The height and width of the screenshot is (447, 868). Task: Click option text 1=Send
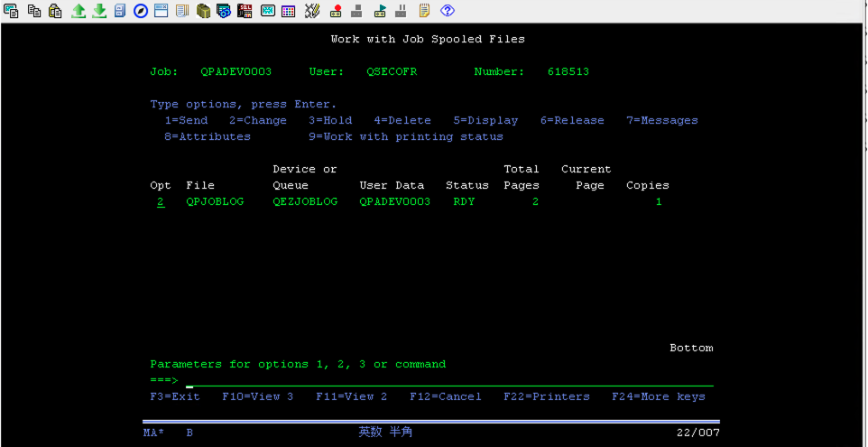(x=186, y=120)
